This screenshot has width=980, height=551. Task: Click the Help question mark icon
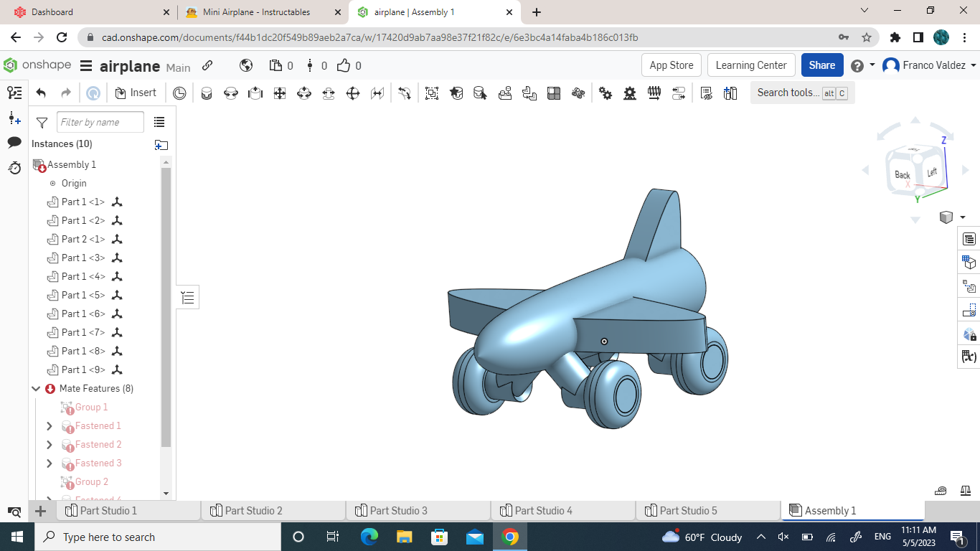(858, 65)
